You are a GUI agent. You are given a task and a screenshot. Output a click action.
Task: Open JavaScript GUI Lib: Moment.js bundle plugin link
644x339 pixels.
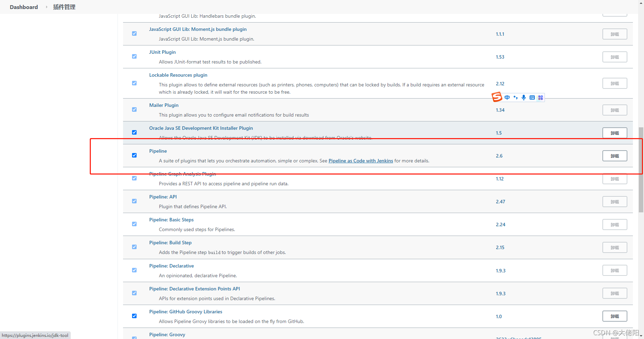(198, 29)
